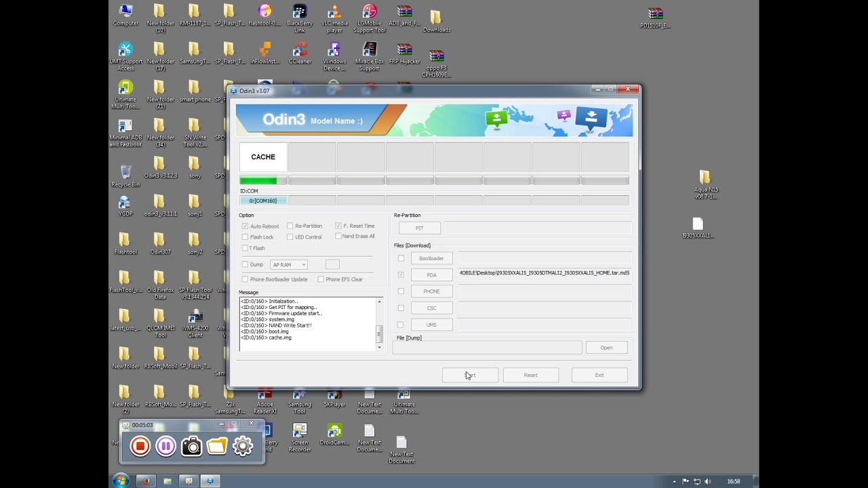This screenshot has width=868, height=488.
Task: Click the PDA file button
Action: click(431, 275)
